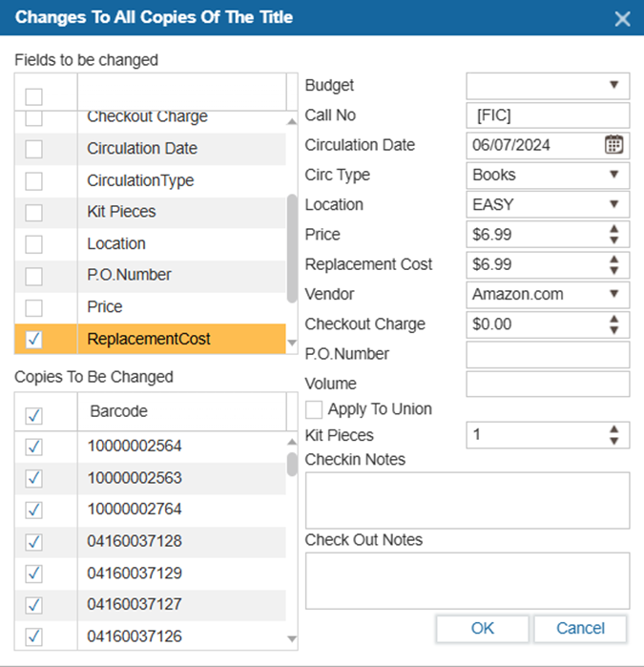Uncheck barcode 10000002563
Viewport: 644px width, 667px height.
pos(33,478)
